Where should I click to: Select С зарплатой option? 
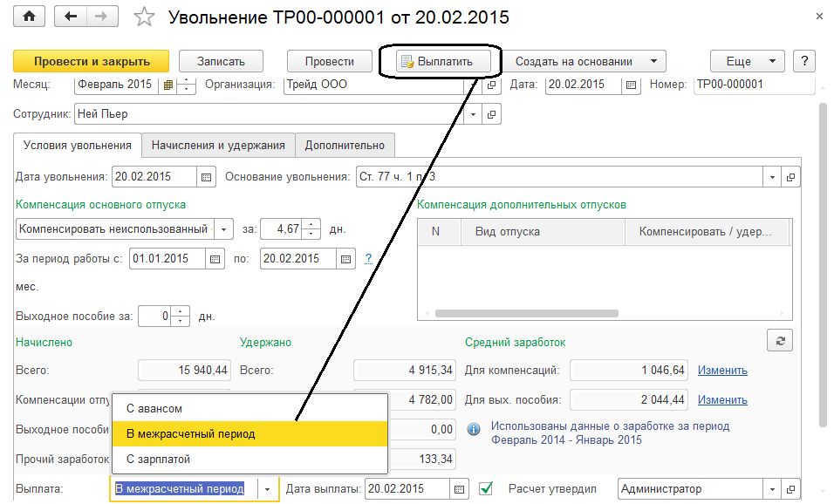250,459
